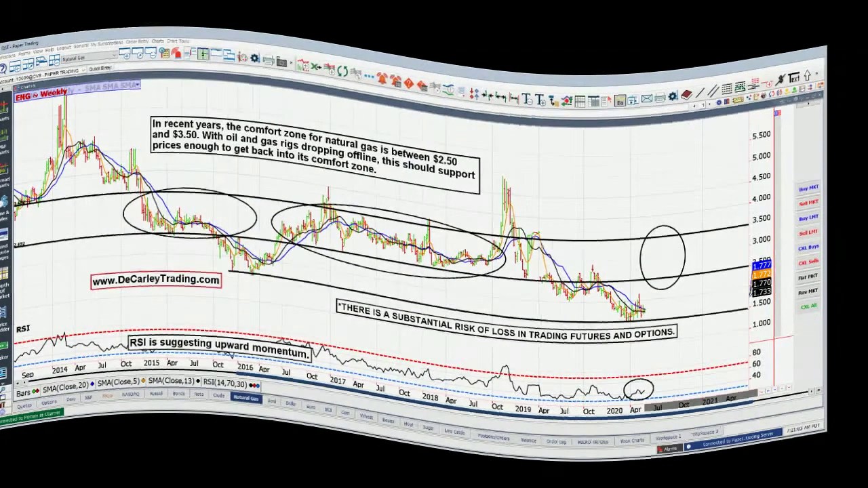The width and height of the screenshot is (868, 488).
Task: Open the www.DeCarleyTrading.com link label
Action: pyautogui.click(x=156, y=280)
